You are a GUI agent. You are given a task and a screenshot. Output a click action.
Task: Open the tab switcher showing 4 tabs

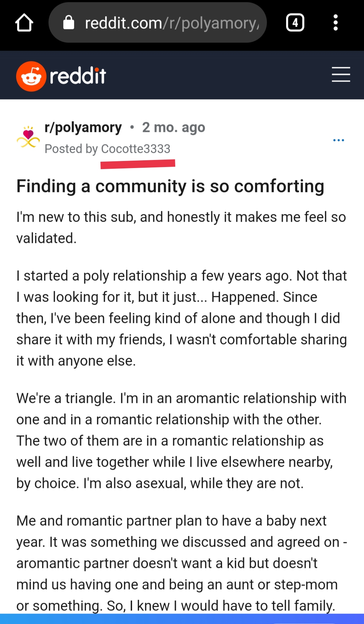pos(295,23)
